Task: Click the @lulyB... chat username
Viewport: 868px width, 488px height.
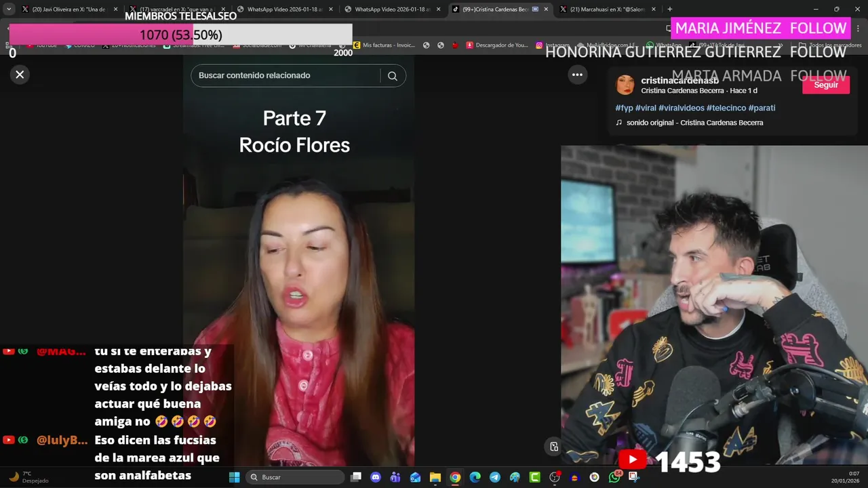Action: (x=62, y=440)
